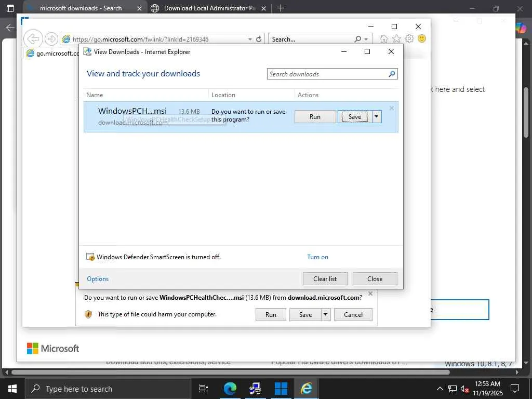Click inside the IE Search... box
Image resolution: width=532 pixels, height=399 pixels.
pyautogui.click(x=312, y=39)
